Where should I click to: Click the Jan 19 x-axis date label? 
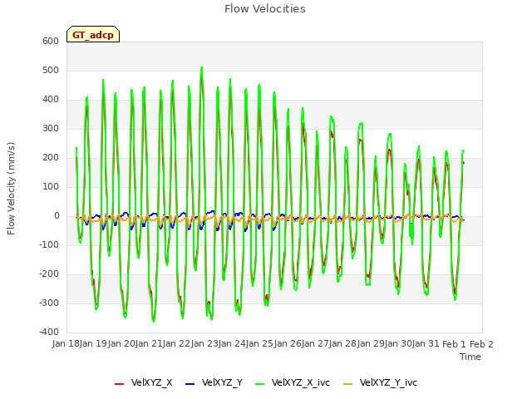coord(93,344)
